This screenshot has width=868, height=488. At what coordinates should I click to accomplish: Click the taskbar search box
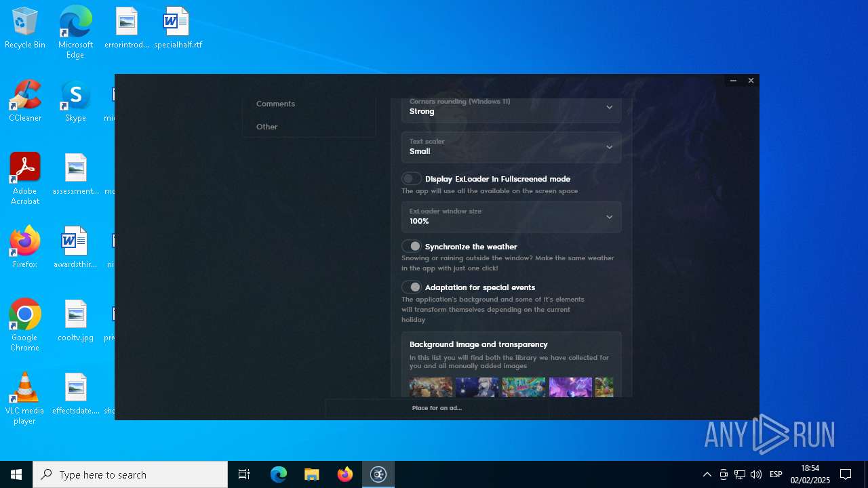[130, 474]
